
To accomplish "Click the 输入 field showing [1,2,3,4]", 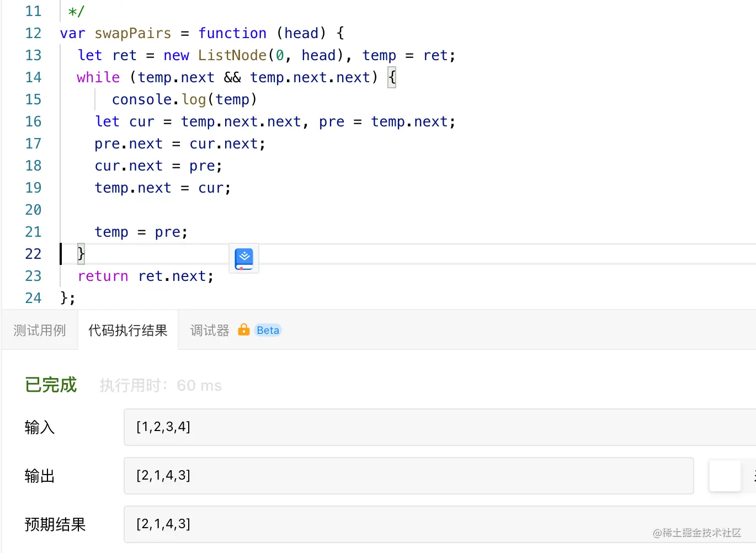I will click(439, 427).
